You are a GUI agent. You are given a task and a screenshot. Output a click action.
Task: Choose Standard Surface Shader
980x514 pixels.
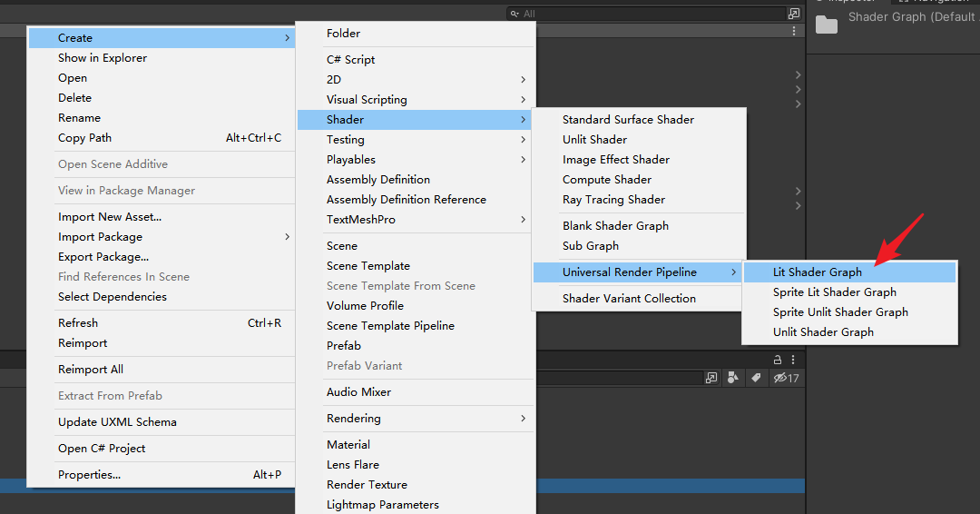639,120
